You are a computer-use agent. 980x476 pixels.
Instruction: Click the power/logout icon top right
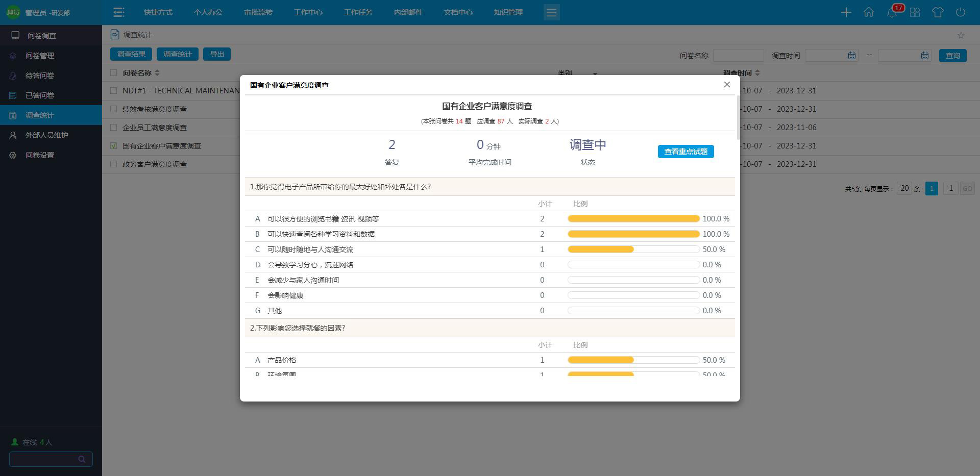click(x=962, y=12)
